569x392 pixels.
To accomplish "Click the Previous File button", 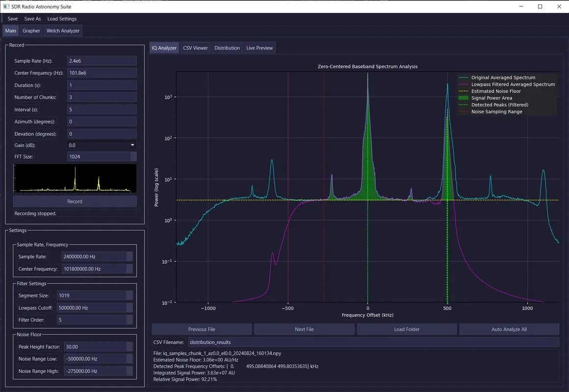I will (x=202, y=329).
